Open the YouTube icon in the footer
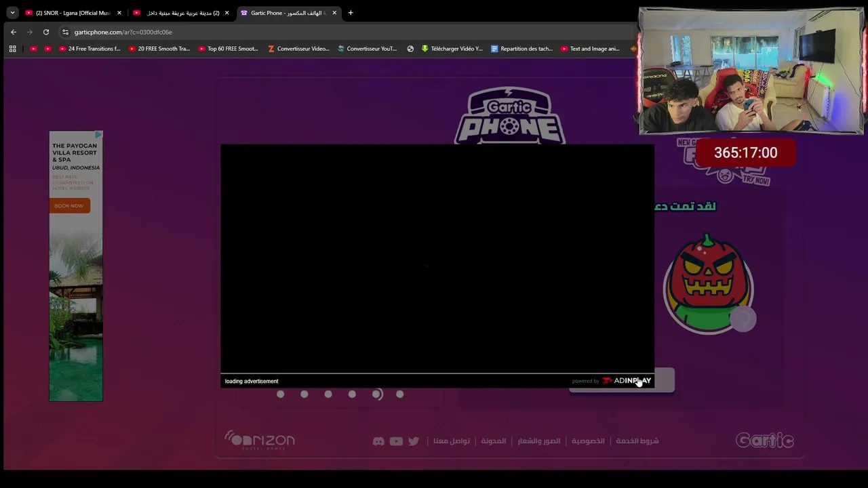 (396, 441)
